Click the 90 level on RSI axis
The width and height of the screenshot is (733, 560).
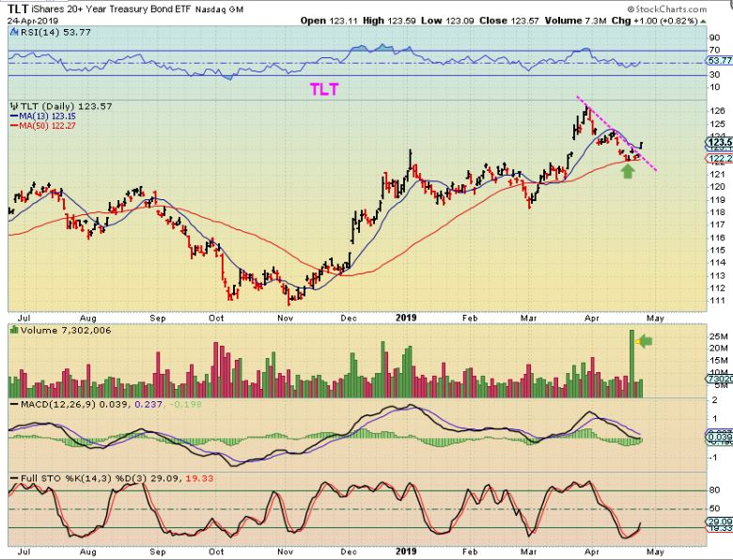[714, 38]
